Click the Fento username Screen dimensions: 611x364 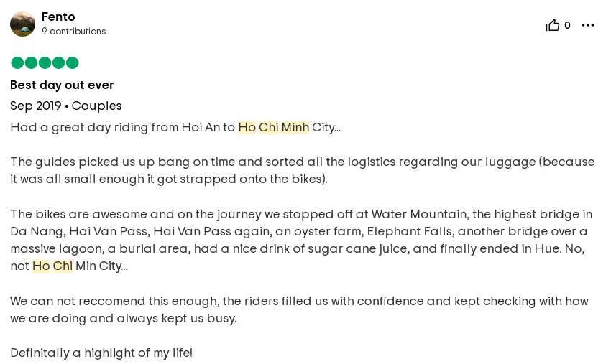(58, 17)
